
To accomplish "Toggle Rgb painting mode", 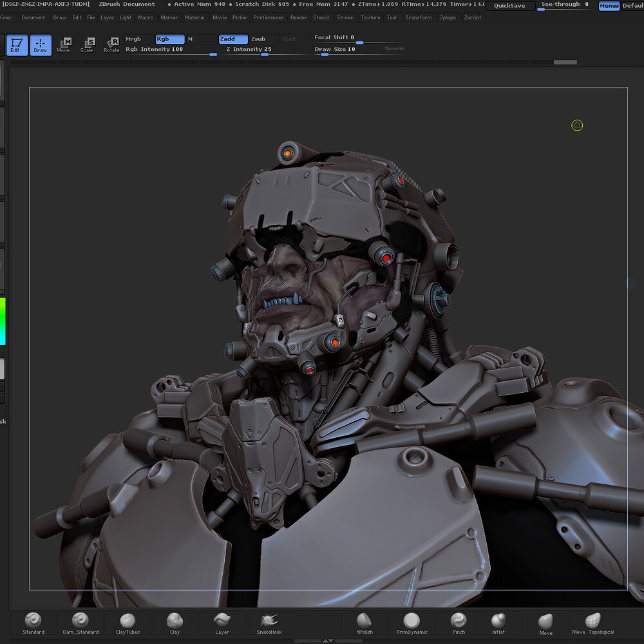I will click(x=170, y=39).
